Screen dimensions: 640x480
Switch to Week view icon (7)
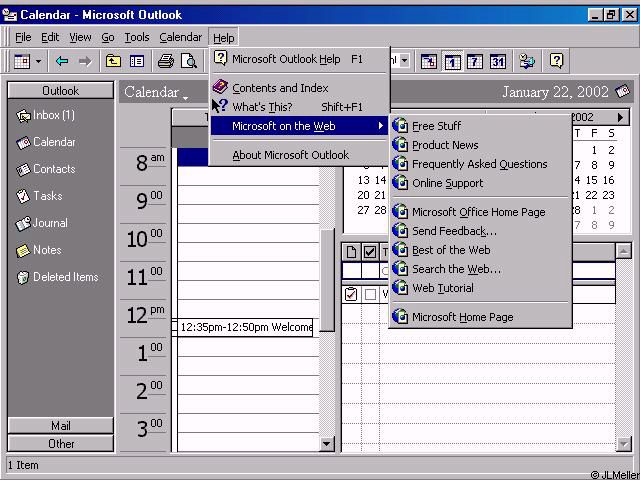475,62
